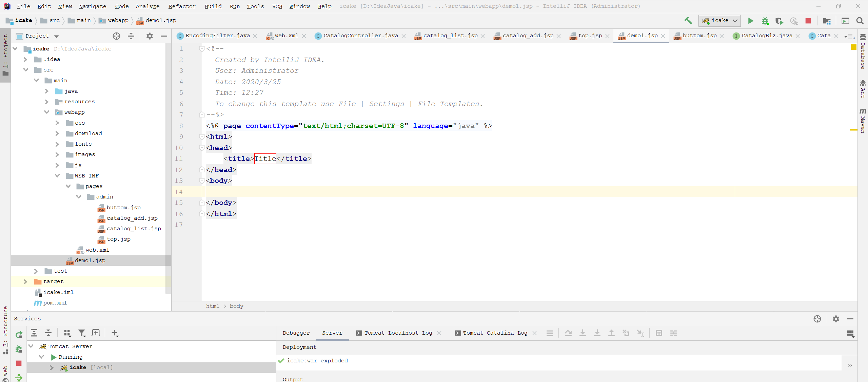Open the Debugger tab in Services
868x382 pixels.
click(296, 333)
